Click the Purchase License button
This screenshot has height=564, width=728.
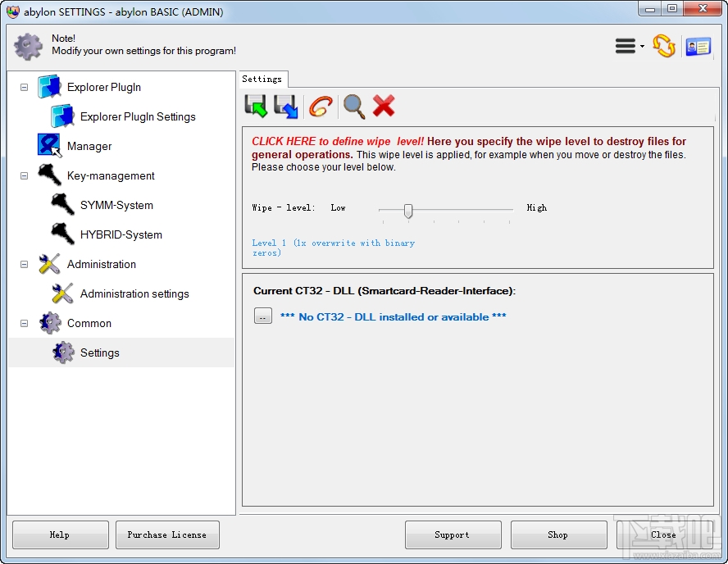[167, 534]
